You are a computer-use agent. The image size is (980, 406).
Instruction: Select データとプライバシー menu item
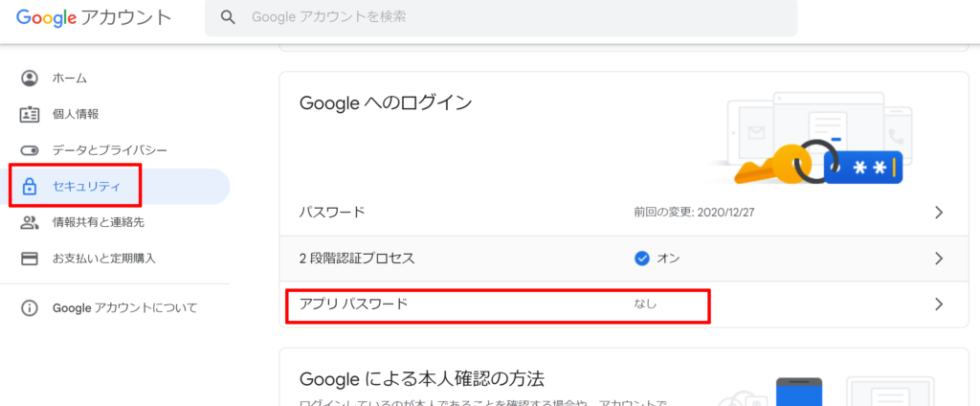110,150
